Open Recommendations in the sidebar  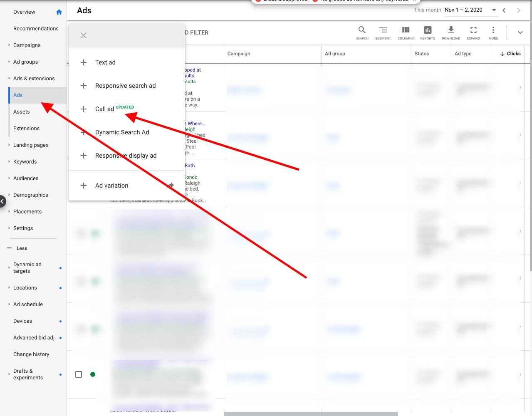pyautogui.click(x=36, y=29)
